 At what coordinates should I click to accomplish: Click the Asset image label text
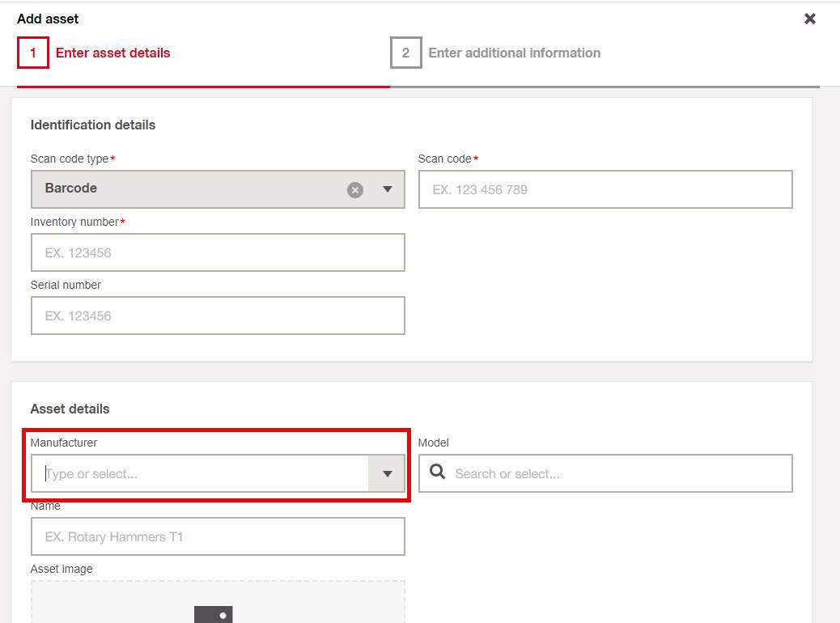point(62,569)
